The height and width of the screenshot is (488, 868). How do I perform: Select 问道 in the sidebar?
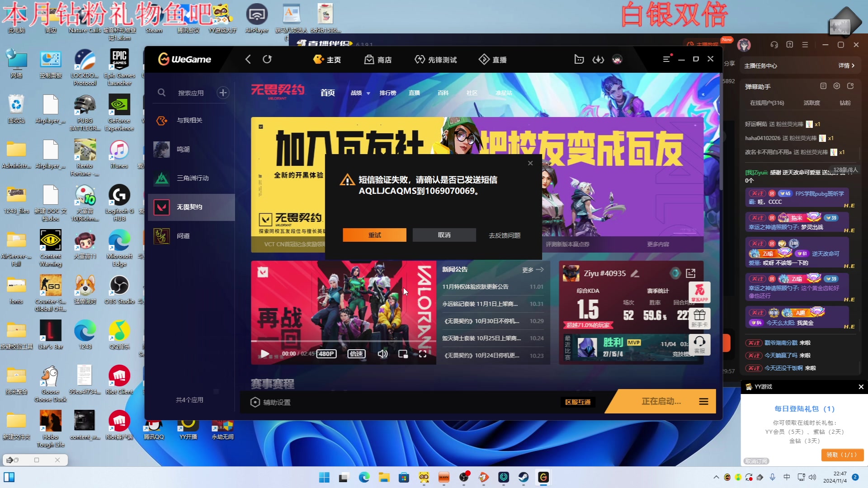191,236
